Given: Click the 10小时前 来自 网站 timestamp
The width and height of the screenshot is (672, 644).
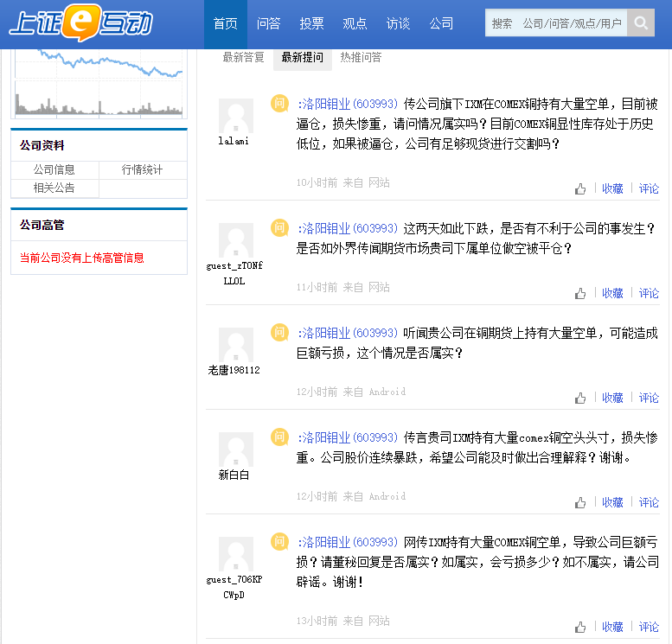Looking at the screenshot, I should [342, 183].
